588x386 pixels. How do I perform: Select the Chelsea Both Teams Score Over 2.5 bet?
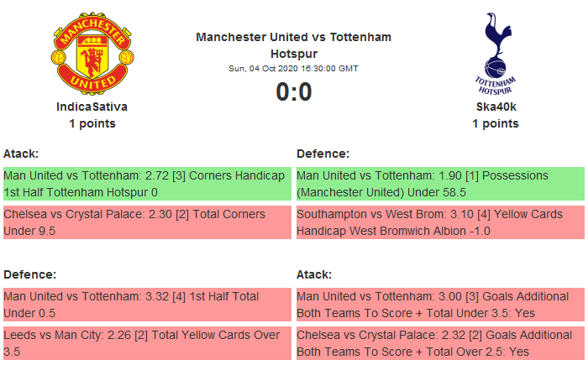click(x=440, y=343)
